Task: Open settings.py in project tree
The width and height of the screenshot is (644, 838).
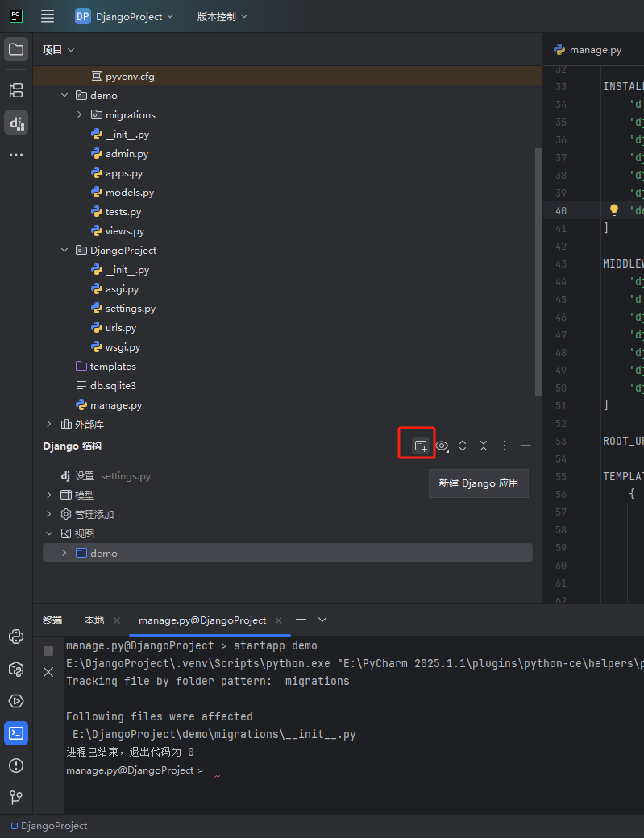Action: 131,309
